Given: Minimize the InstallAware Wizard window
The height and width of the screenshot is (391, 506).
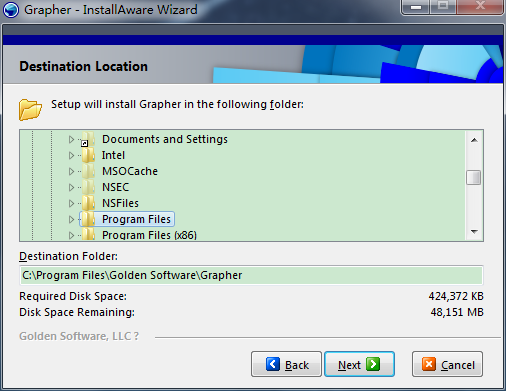Looking at the screenshot, I should click(416, 7).
